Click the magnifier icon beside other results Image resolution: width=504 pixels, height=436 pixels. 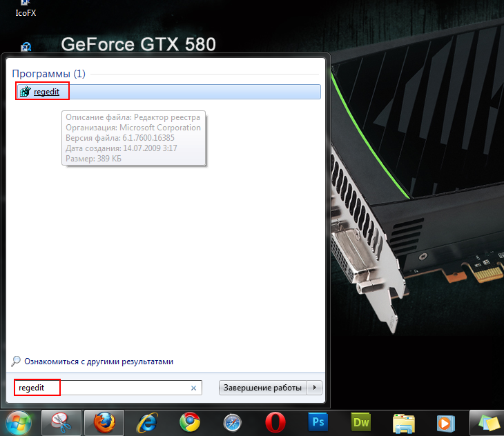16,361
